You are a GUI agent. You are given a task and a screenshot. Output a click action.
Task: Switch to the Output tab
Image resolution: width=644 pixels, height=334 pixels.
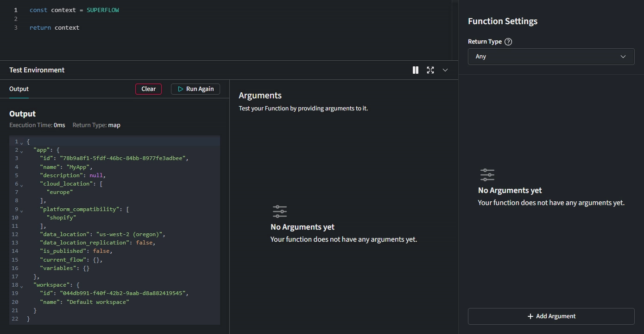[19, 89]
